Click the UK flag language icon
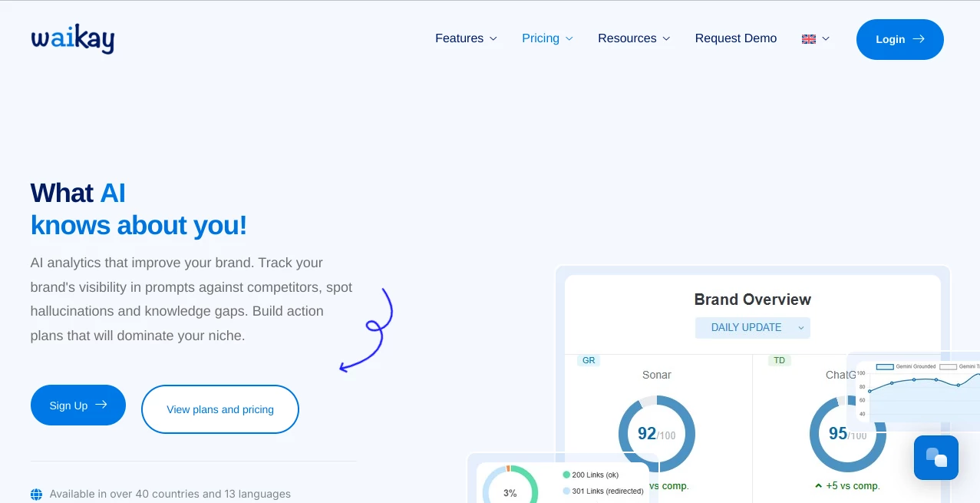Image resolution: width=980 pixels, height=503 pixels. pos(809,39)
